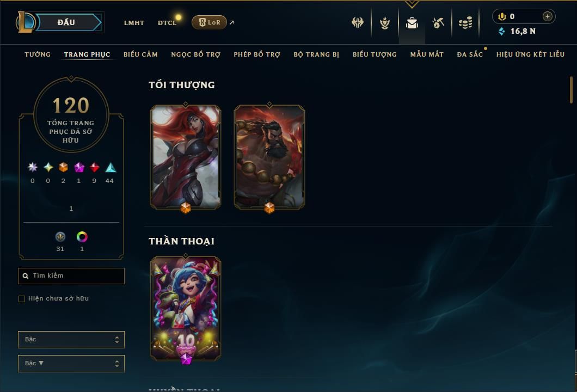The height and width of the screenshot is (392, 577).
Task: Expand the first Bậc dropdown
Action: click(71, 339)
